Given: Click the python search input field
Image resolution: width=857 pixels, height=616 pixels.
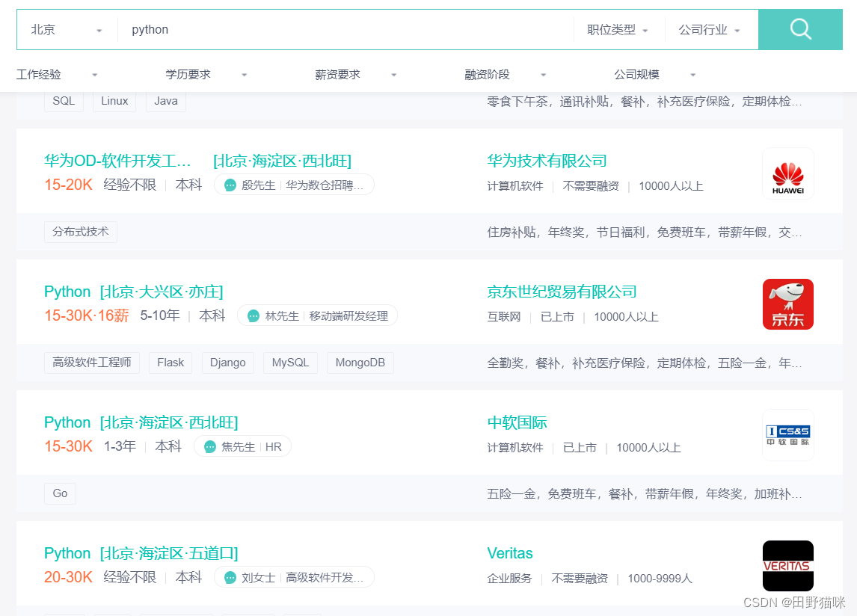Looking at the screenshot, I should pos(345,29).
